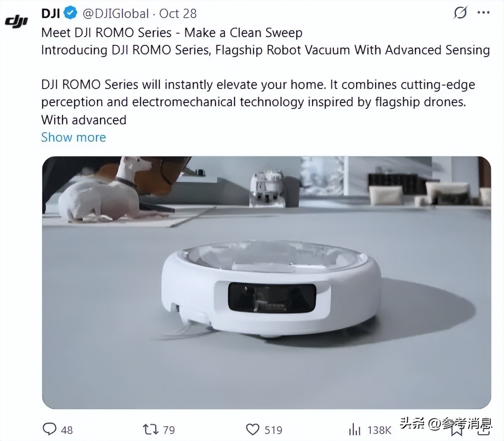Expand the post with Show more
504x441 pixels.
pos(73,137)
